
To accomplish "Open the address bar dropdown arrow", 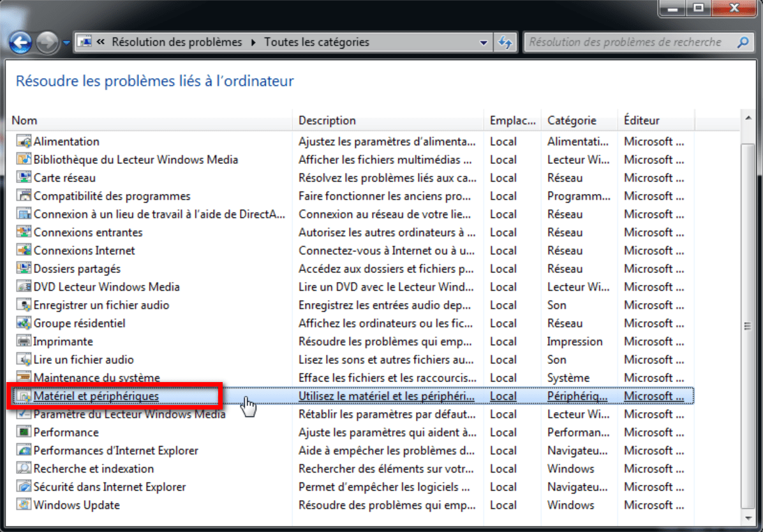I will coord(484,41).
